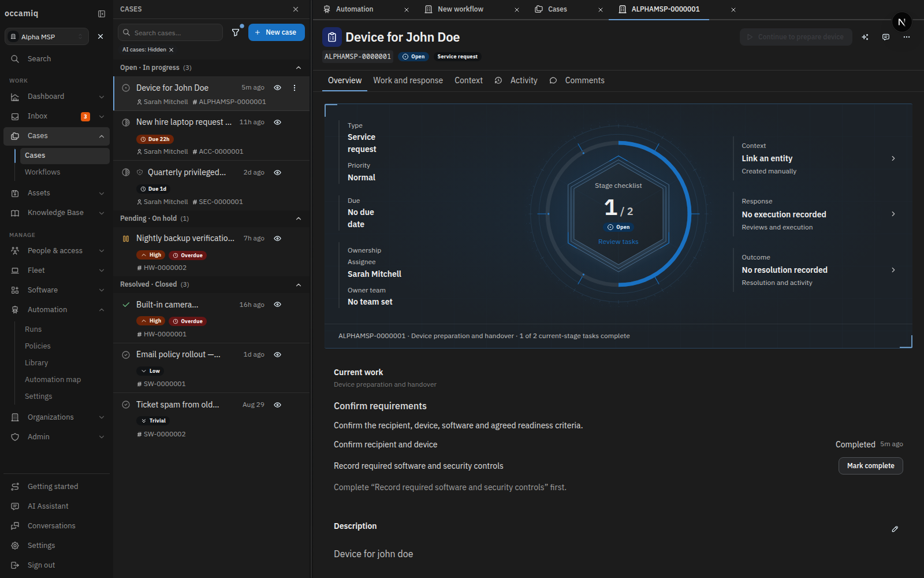Switch to the Activity tab

[516, 80]
